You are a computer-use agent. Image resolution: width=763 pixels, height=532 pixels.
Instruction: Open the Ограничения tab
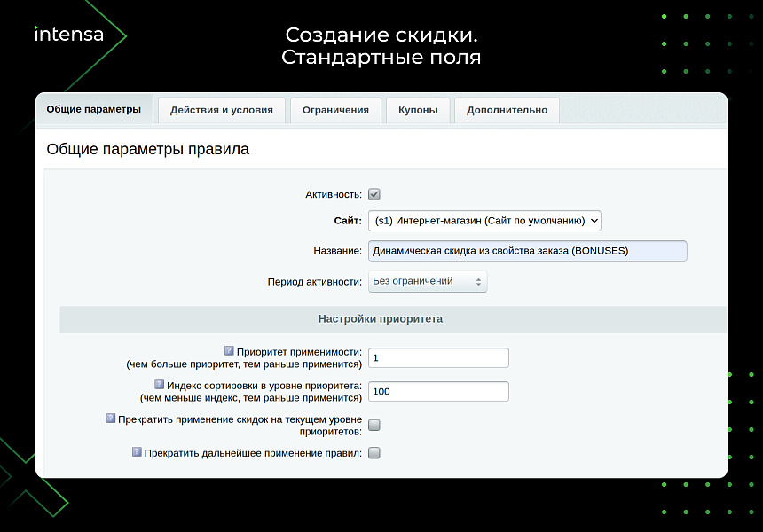coord(335,109)
